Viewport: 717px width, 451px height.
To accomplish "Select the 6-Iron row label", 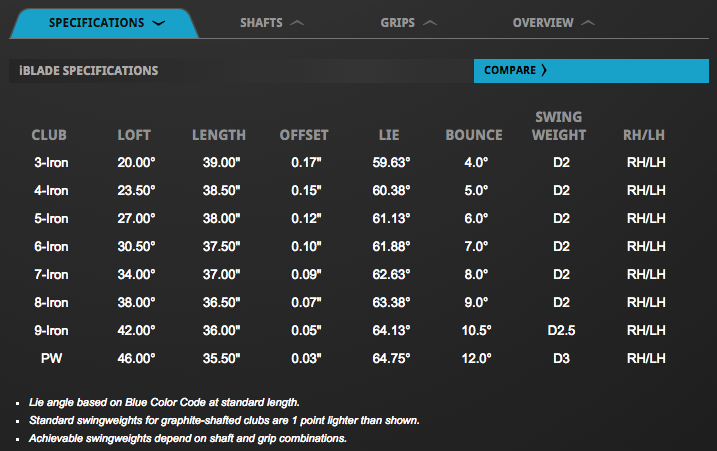I will [x=51, y=247].
